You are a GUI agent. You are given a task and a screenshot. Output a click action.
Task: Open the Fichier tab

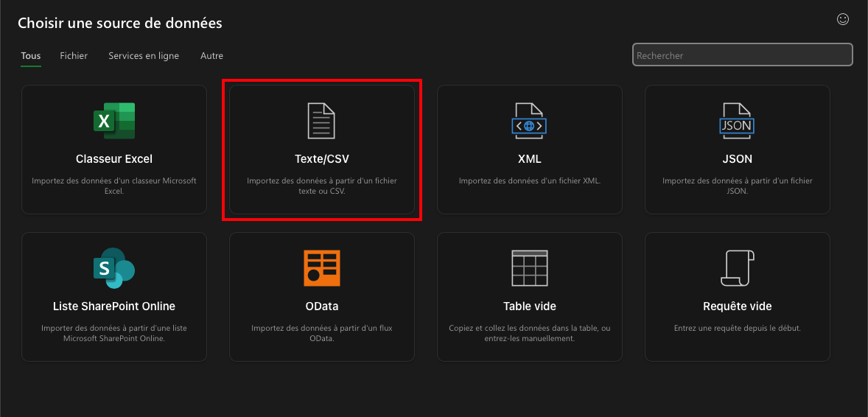click(74, 56)
